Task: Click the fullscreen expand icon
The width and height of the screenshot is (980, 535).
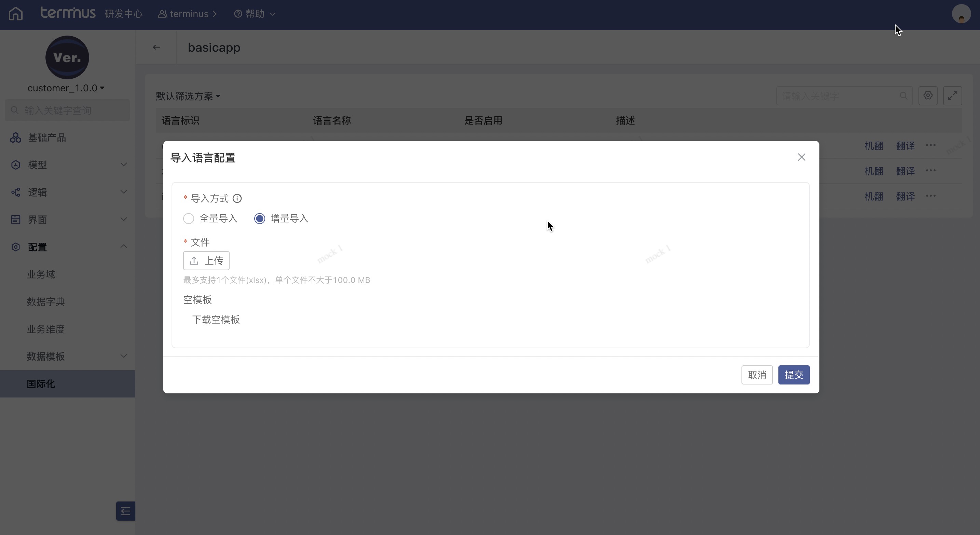Action: (x=952, y=95)
